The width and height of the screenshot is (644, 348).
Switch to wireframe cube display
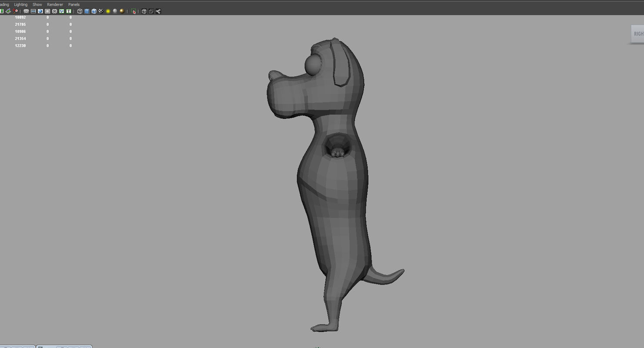click(80, 11)
